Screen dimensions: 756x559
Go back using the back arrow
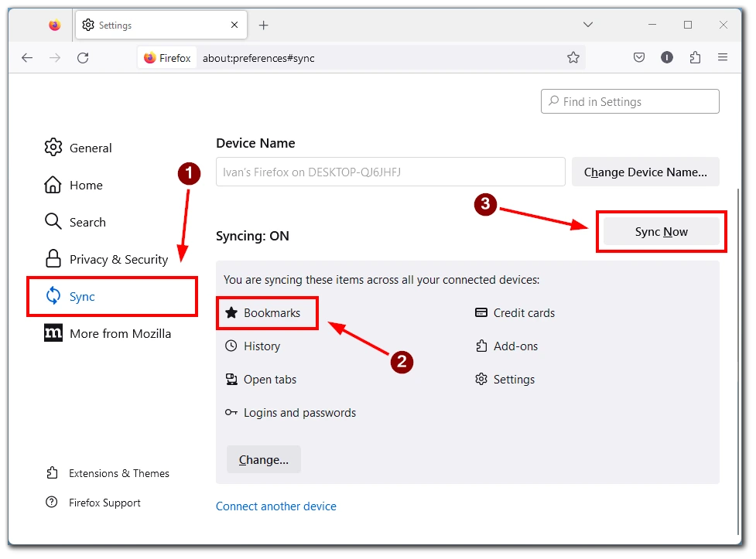pos(27,58)
